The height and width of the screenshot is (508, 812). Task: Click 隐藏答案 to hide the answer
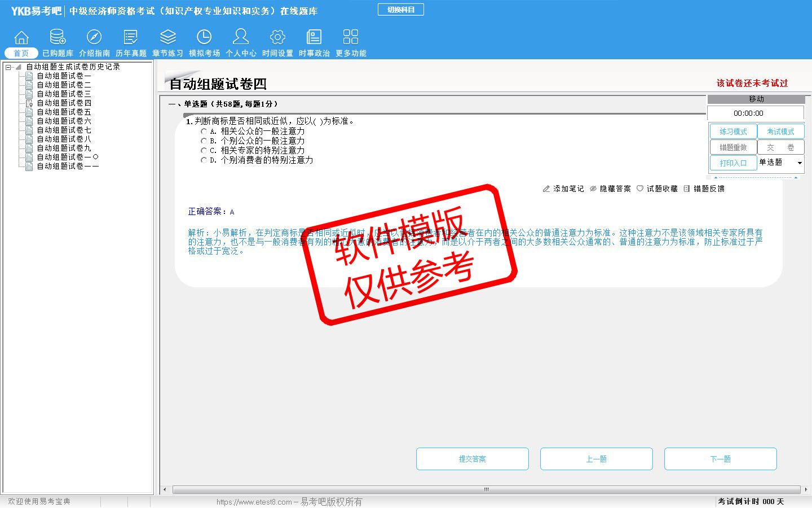click(x=610, y=189)
